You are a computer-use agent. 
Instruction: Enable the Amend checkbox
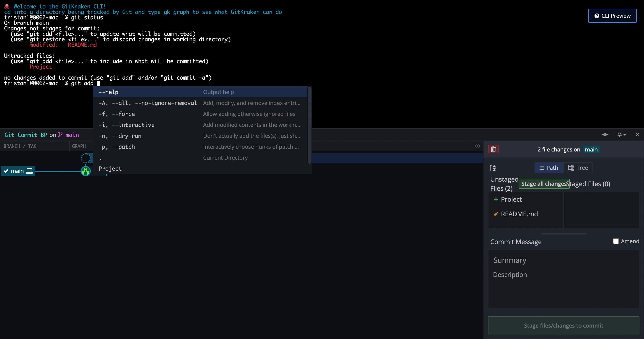pyautogui.click(x=615, y=241)
